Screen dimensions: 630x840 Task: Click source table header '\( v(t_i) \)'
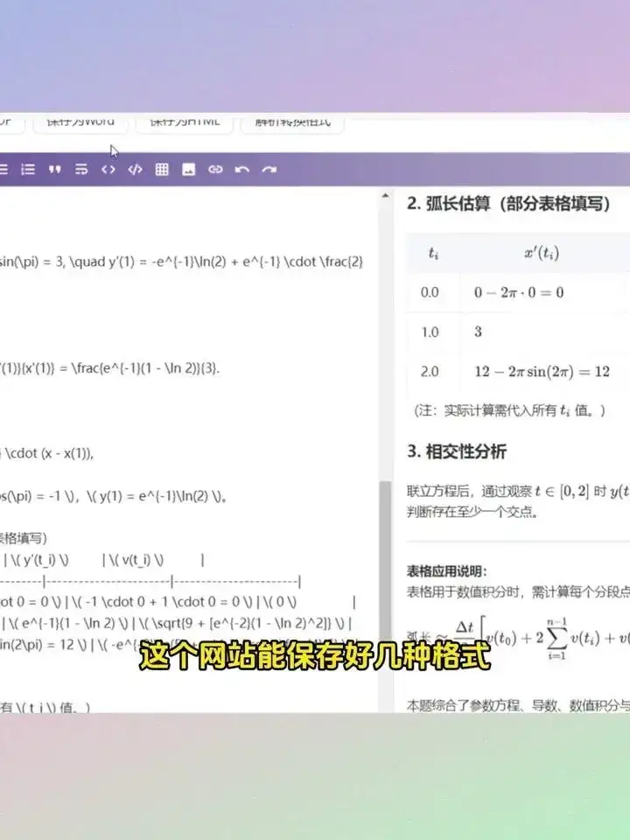point(136,560)
